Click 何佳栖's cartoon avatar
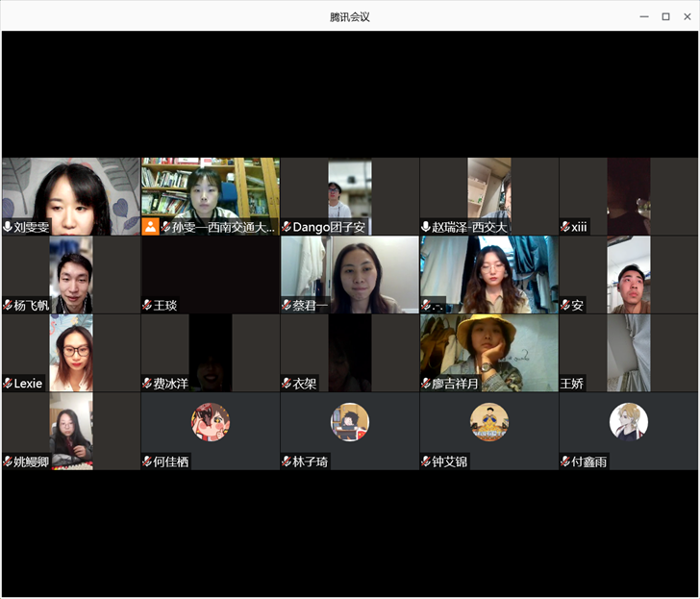This screenshot has height=599, width=700. (x=211, y=422)
